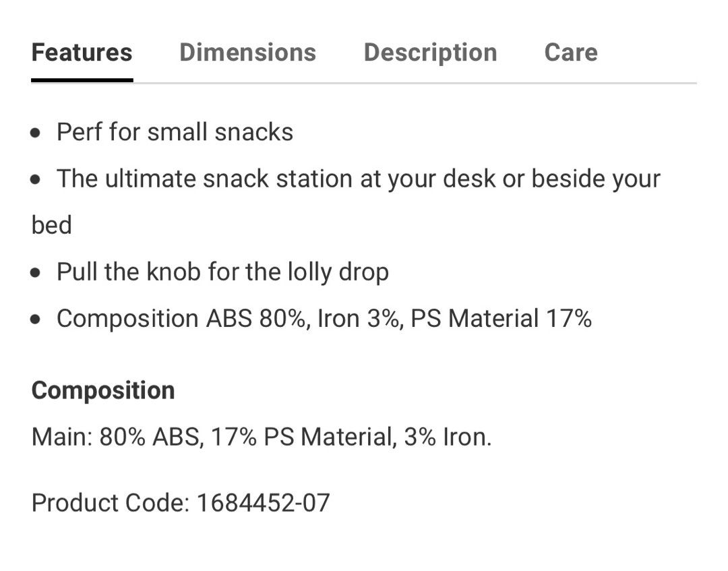Click the "Product Code:" label
The image size is (728, 571).
coord(110,502)
